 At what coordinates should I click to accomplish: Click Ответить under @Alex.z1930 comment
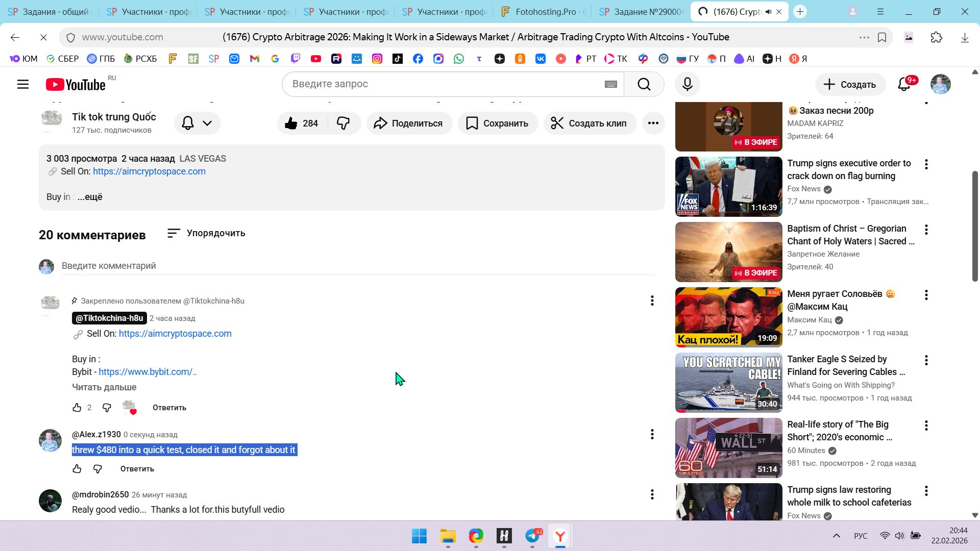pos(137,469)
